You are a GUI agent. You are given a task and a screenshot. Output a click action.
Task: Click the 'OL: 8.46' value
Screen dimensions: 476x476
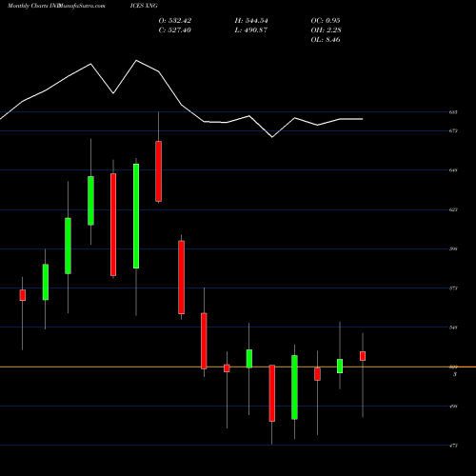[x=326, y=40]
